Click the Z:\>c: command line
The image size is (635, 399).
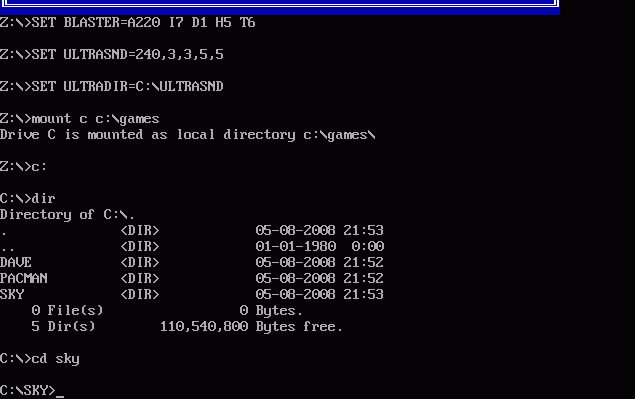[23, 166]
